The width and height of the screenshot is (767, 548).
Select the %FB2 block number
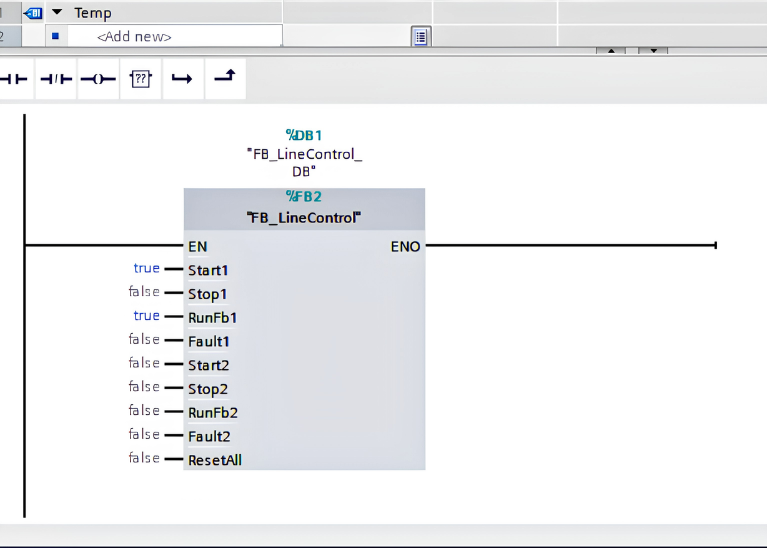304,197
